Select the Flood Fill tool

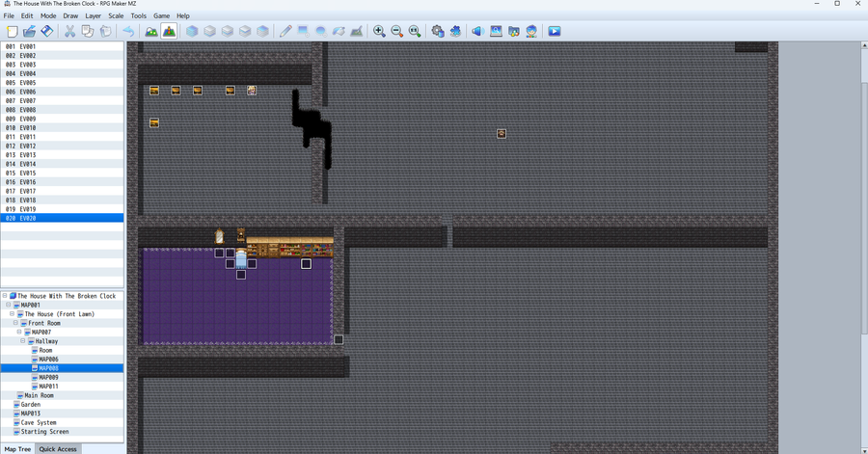[339, 32]
